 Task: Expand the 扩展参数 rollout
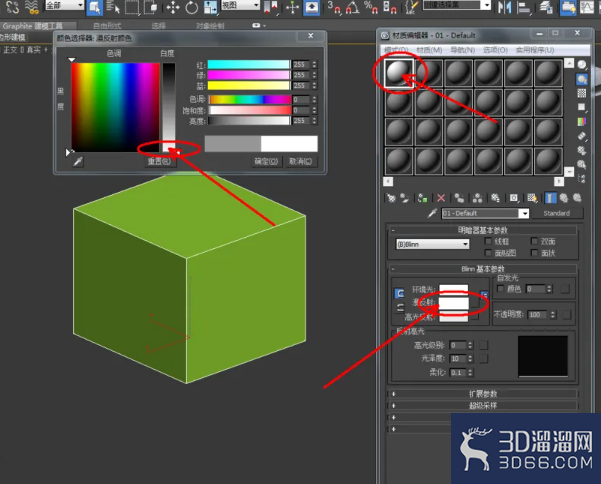482,394
